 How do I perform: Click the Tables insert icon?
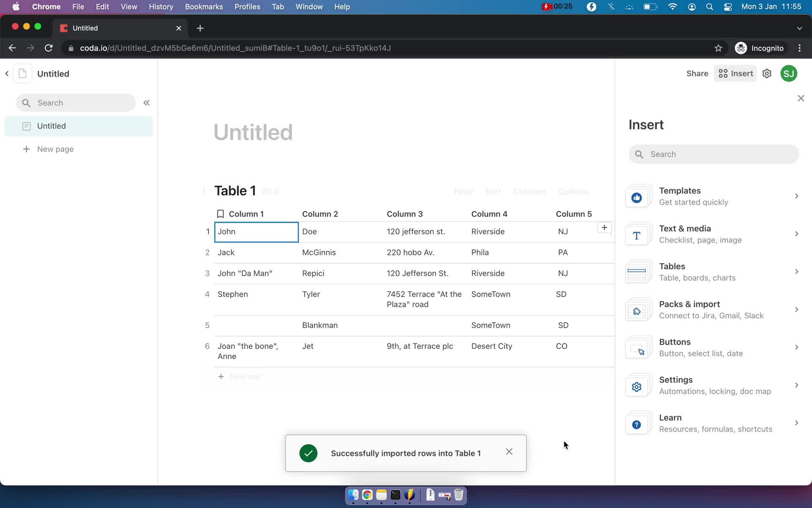click(636, 271)
